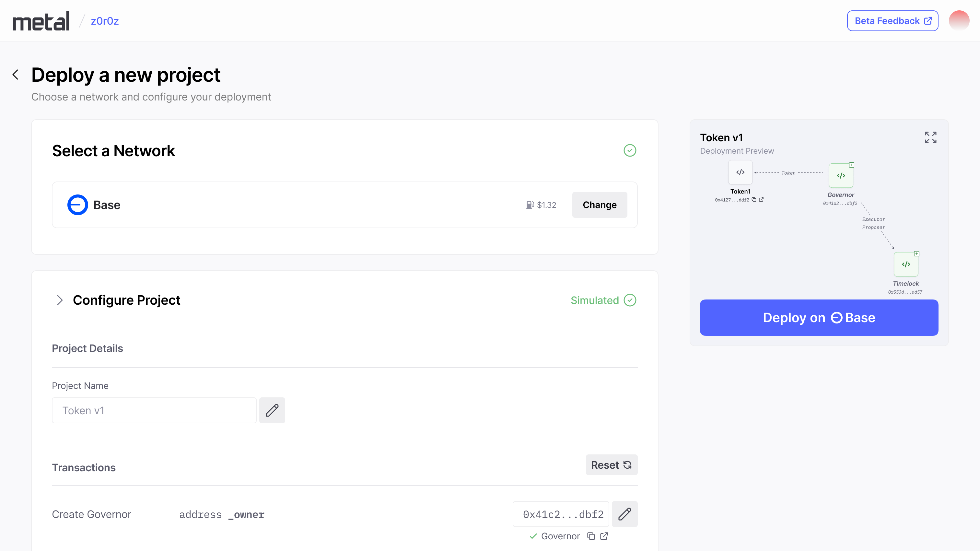Change the selected network
The height and width of the screenshot is (551, 980).
600,205
